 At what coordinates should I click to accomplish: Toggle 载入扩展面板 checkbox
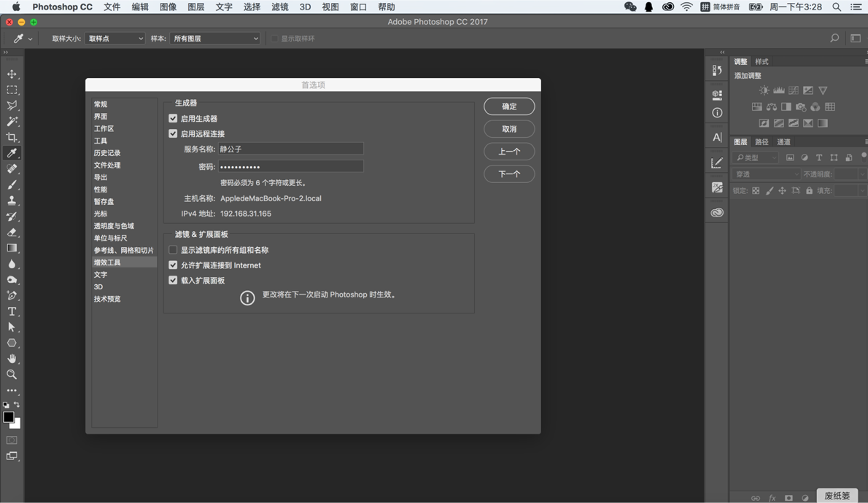coord(174,281)
